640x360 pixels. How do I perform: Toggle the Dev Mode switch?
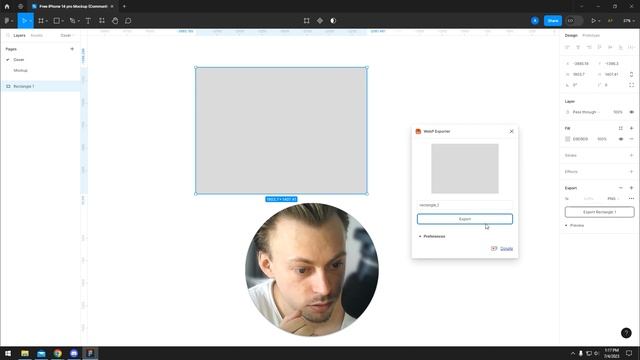pyautogui.click(x=574, y=20)
